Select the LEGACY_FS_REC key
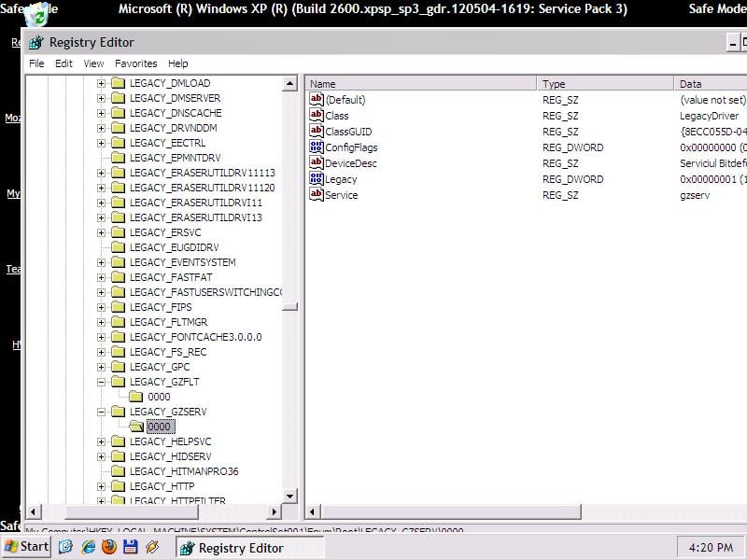This screenshot has width=747, height=560. click(x=168, y=352)
